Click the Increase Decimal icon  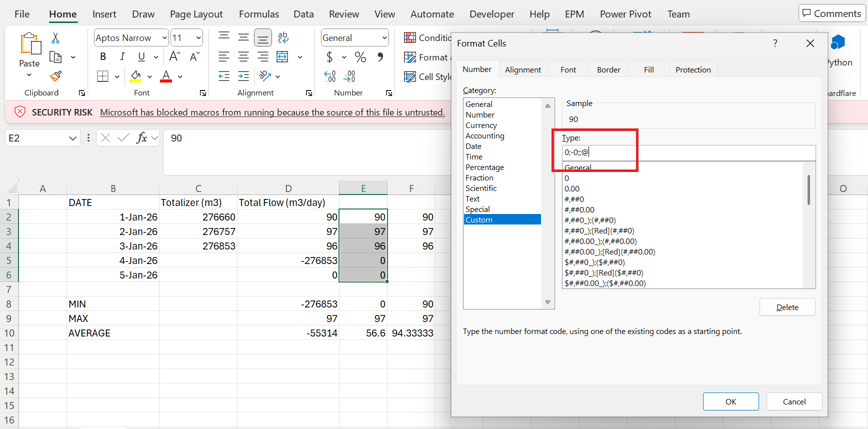[x=329, y=76]
